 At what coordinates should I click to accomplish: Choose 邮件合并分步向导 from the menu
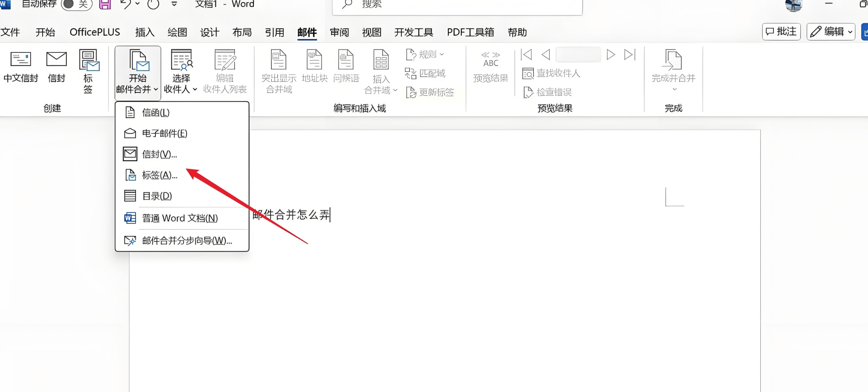click(x=186, y=241)
